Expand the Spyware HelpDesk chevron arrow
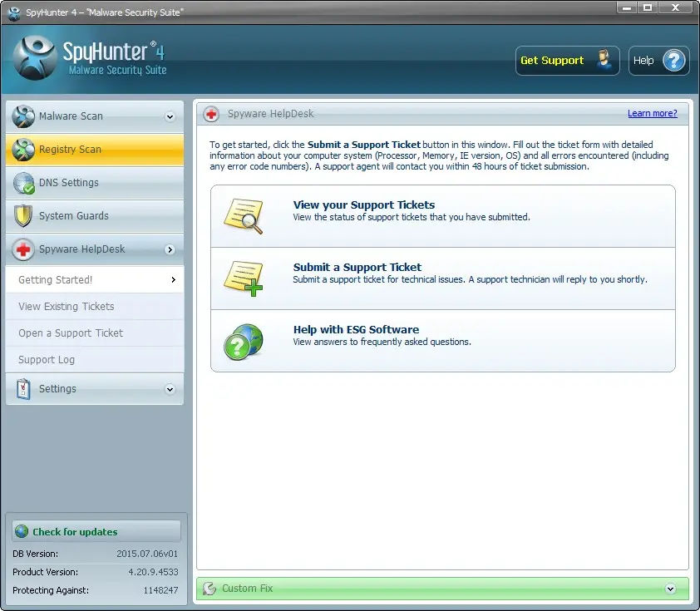The image size is (700, 611). click(170, 249)
